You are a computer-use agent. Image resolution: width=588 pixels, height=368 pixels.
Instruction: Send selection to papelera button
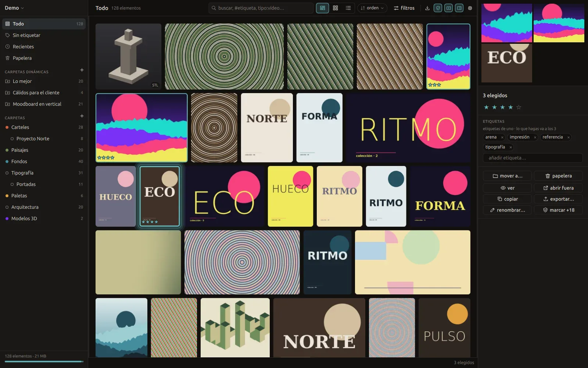558,176
